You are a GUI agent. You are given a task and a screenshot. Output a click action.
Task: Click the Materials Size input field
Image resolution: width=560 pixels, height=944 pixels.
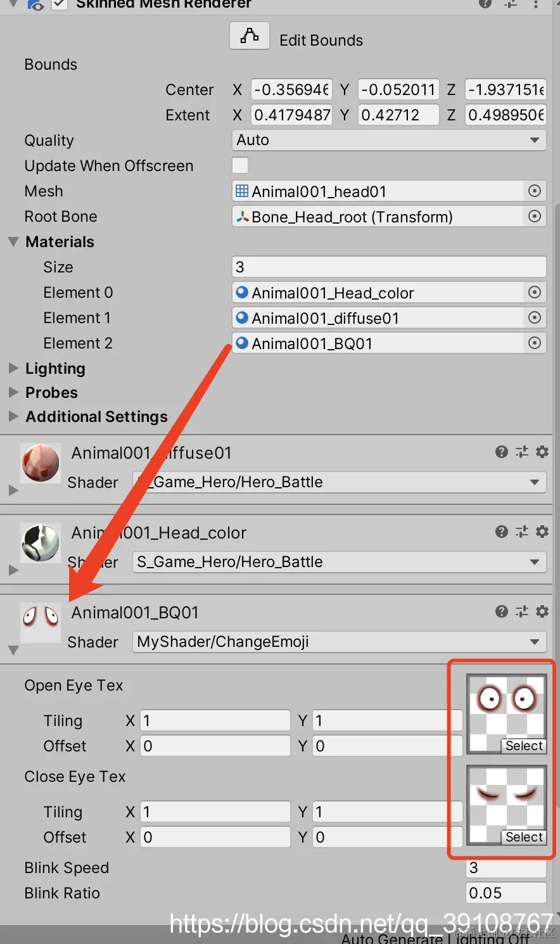pyautogui.click(x=389, y=267)
